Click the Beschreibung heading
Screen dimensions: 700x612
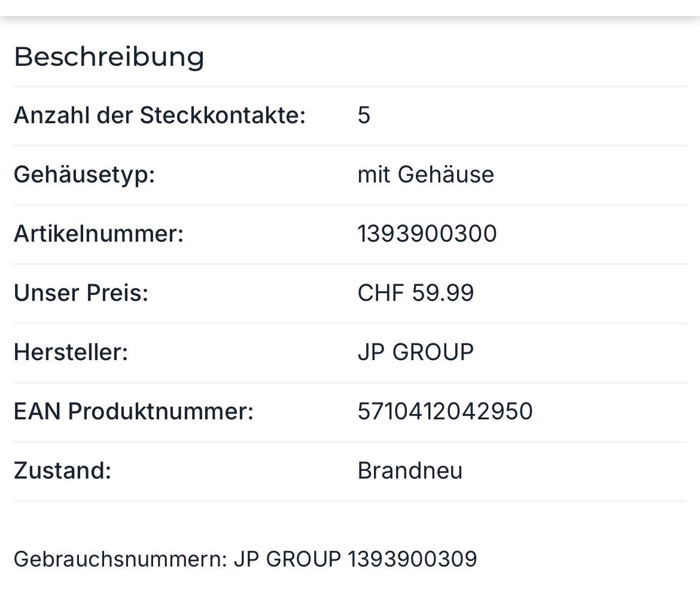click(109, 57)
